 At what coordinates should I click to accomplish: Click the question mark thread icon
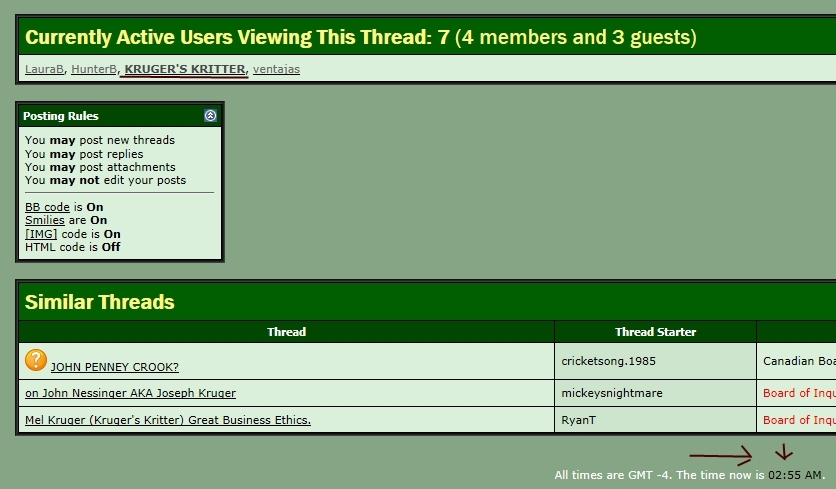pyautogui.click(x=36, y=360)
